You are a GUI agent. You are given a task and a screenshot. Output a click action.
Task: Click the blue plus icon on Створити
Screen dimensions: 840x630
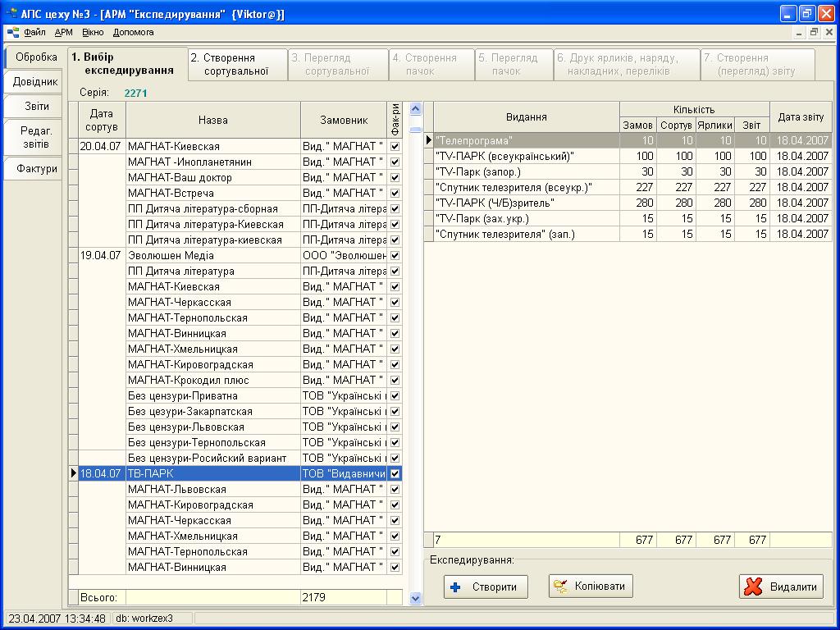456,587
